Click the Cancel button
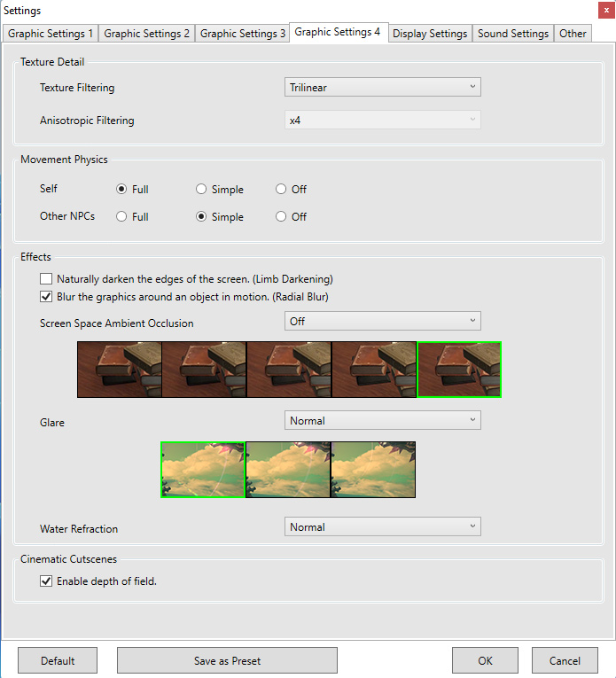Viewport: 616px width, 678px height. [x=565, y=660]
